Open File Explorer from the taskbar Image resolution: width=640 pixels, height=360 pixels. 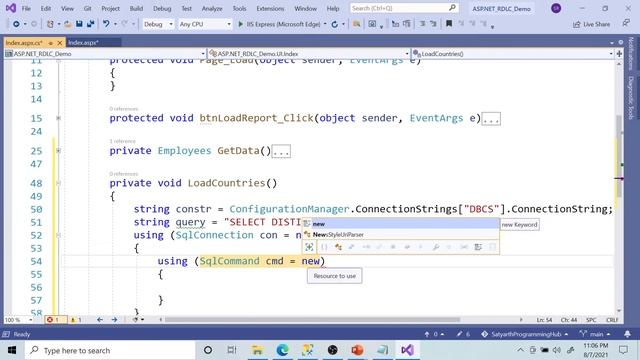coord(257,350)
